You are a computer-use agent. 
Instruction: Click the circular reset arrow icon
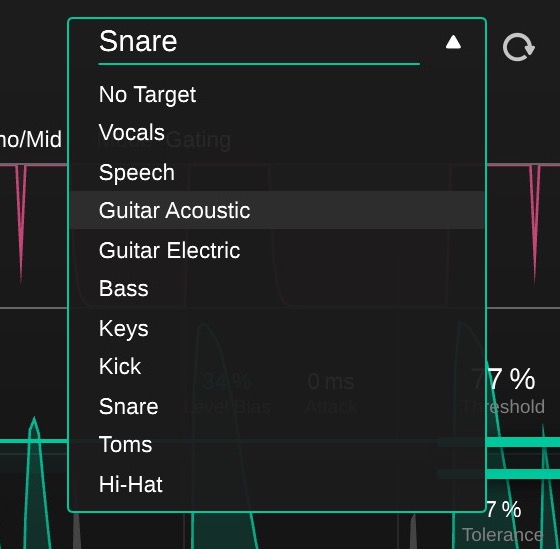tap(519, 47)
